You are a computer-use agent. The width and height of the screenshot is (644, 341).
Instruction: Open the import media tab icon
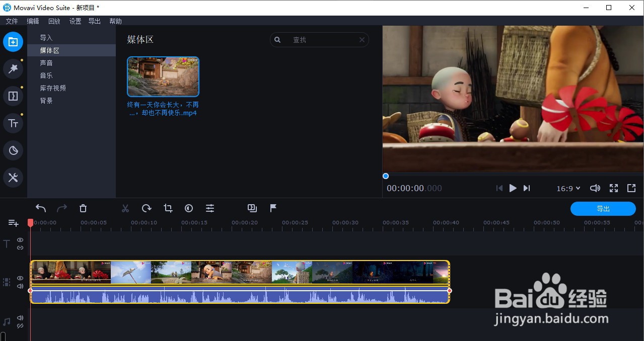[x=13, y=42]
